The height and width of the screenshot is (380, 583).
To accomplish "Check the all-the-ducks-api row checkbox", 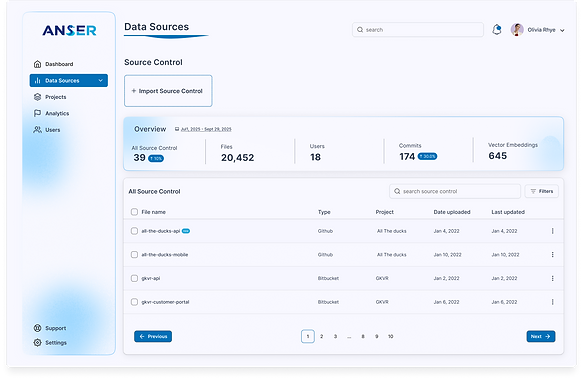I will click(134, 231).
